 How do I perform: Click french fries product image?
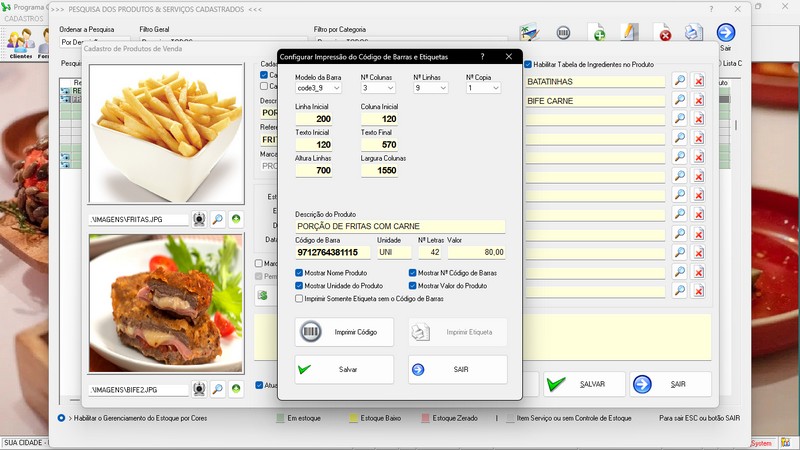[166, 134]
